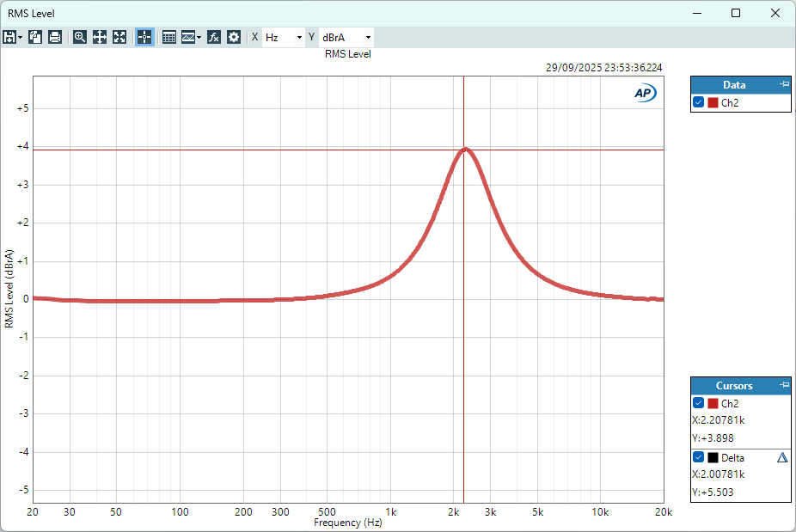Select the four-arrow pan tool

[x=100, y=37]
